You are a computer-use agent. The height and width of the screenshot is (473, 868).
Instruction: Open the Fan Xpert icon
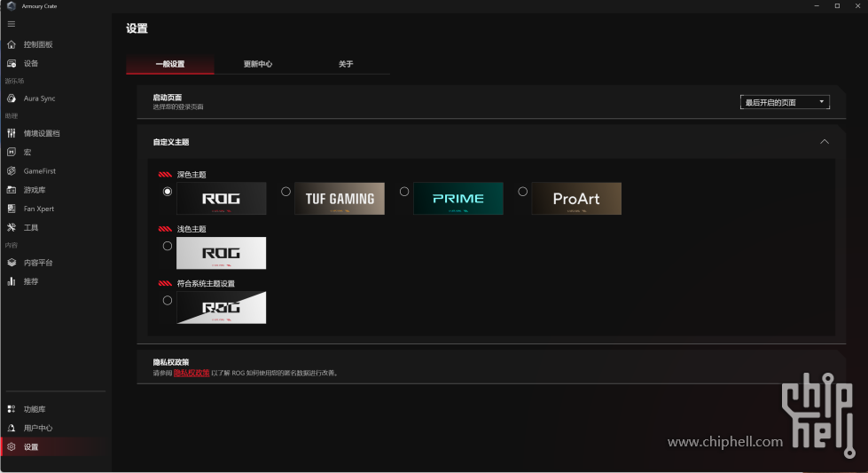point(11,209)
